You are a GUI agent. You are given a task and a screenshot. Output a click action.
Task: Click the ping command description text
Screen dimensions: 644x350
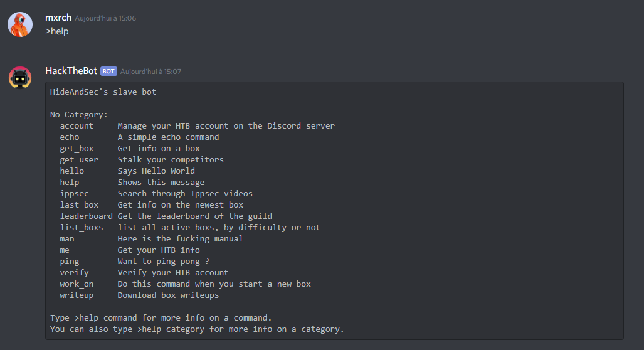164,262
